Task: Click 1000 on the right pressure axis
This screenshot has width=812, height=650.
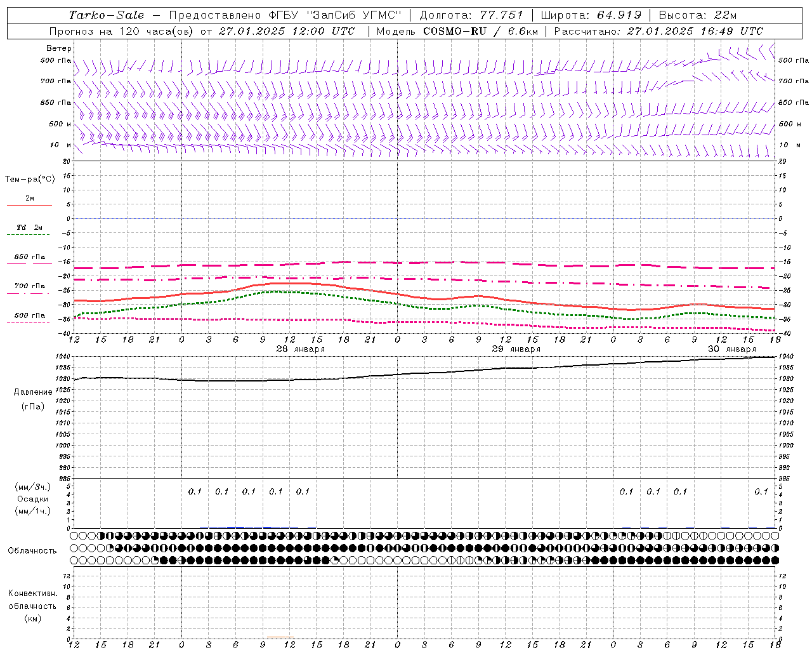Action: coord(785,446)
